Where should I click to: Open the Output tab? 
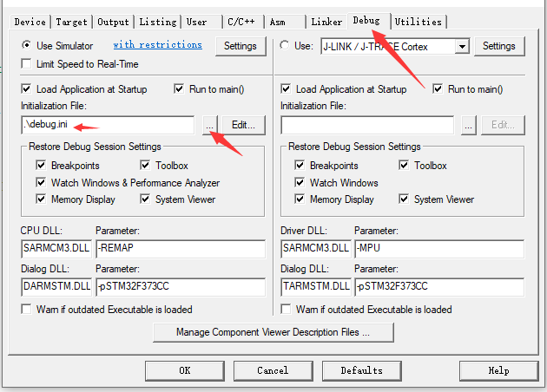(114, 22)
